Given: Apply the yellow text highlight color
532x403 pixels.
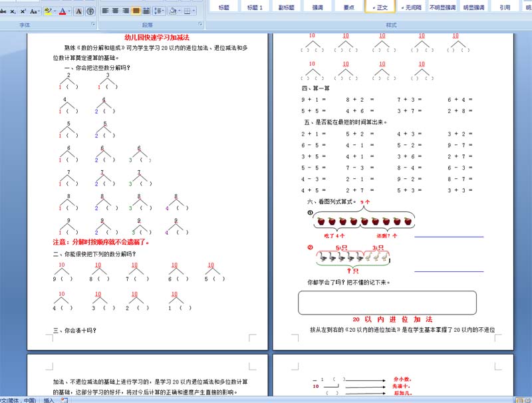Looking at the screenshot, I should (47, 11).
